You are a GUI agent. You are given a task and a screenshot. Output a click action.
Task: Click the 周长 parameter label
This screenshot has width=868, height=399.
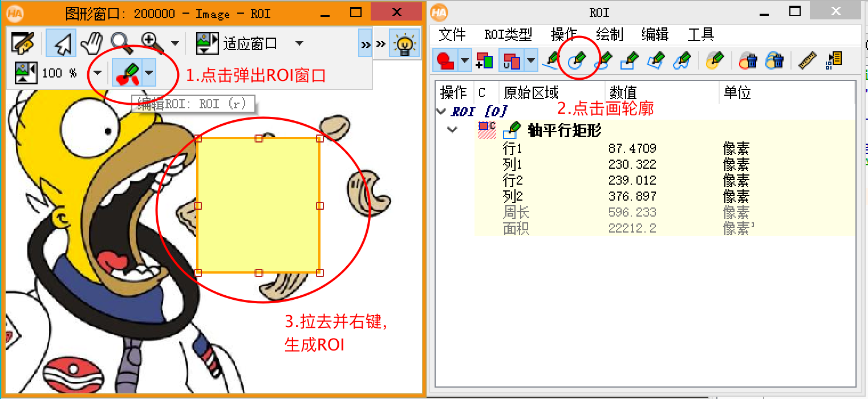(517, 213)
